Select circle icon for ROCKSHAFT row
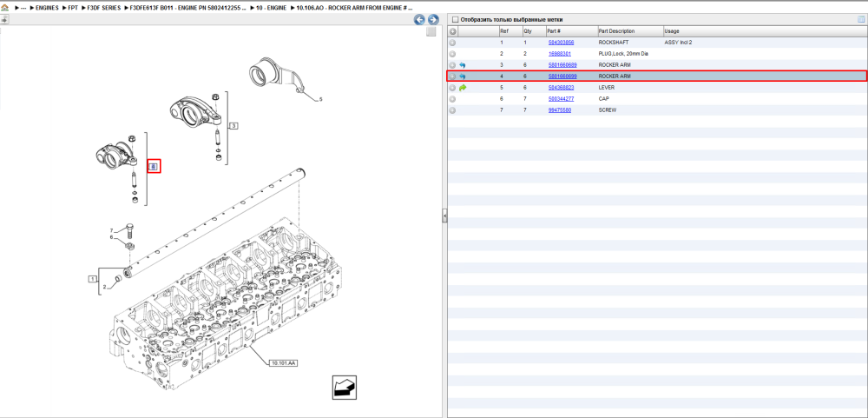The image size is (868, 418). [452, 43]
